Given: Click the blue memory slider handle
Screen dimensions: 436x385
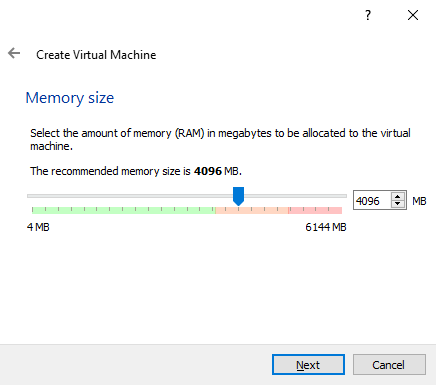Looking at the screenshot, I should coord(238,196).
